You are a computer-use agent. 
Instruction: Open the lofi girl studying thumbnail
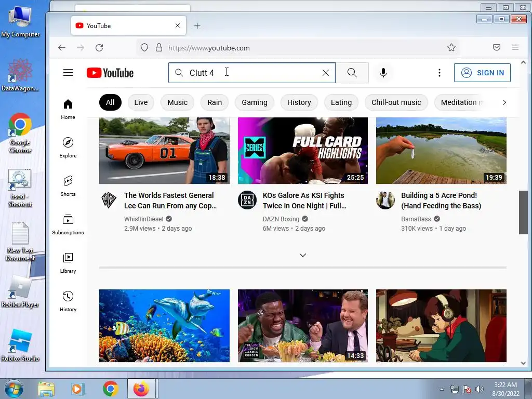441,326
